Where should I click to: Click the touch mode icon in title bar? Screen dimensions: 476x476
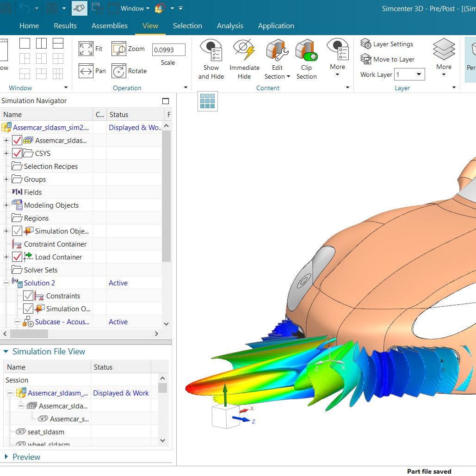coord(79,8)
